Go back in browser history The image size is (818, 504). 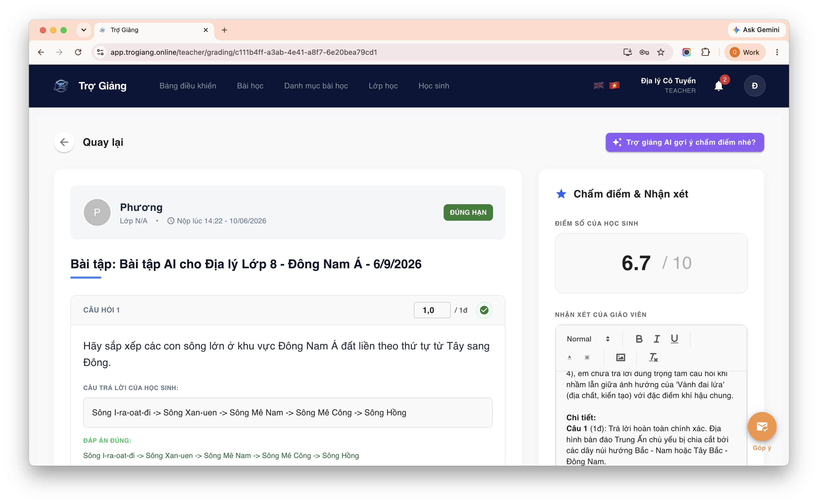(41, 52)
